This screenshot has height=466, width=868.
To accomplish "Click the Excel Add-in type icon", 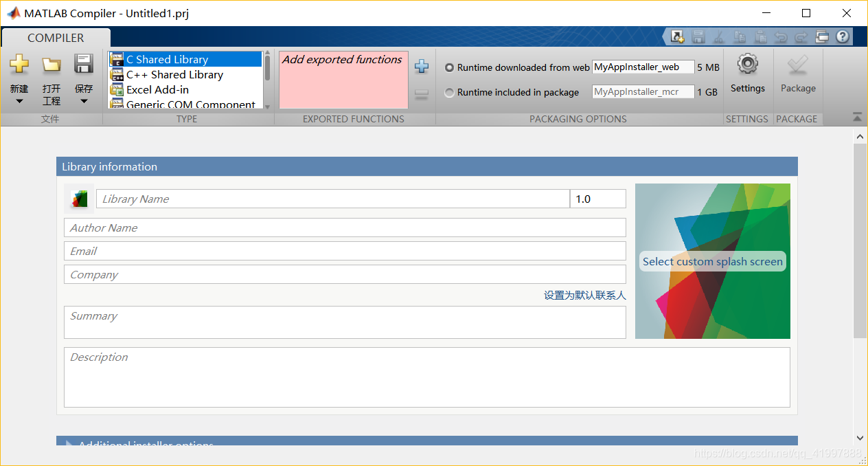I will coord(117,90).
